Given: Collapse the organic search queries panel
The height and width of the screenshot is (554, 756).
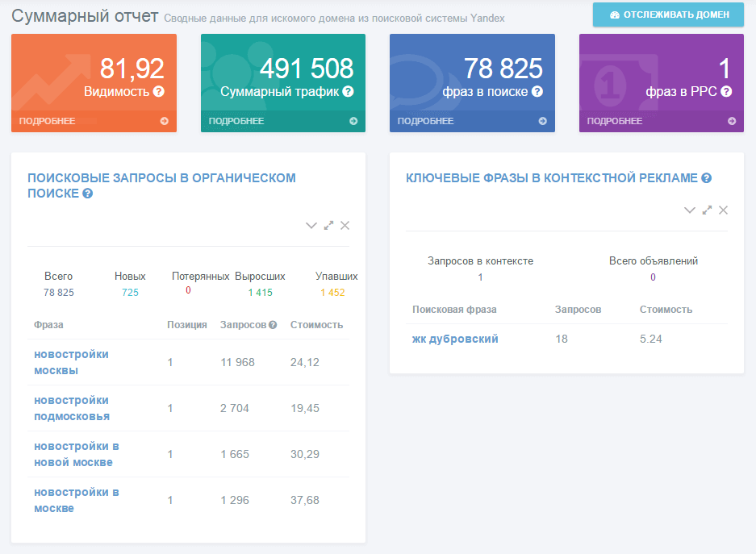Looking at the screenshot, I should (x=311, y=226).
